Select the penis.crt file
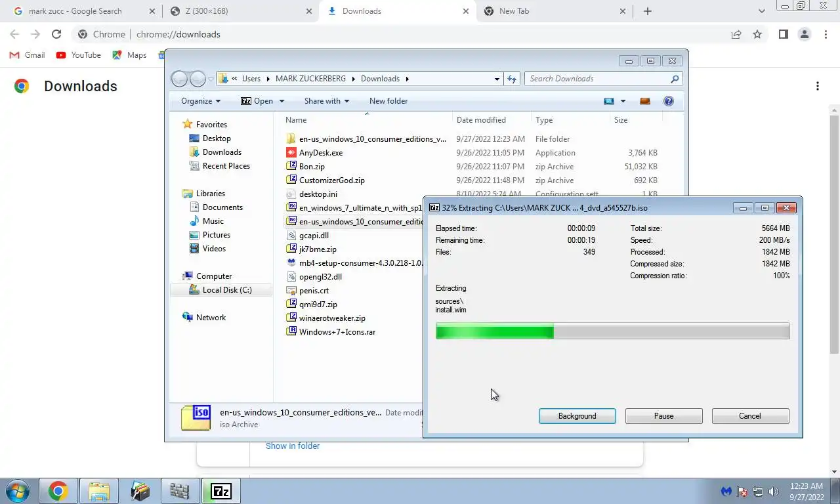This screenshot has height=504, width=840. (314, 290)
